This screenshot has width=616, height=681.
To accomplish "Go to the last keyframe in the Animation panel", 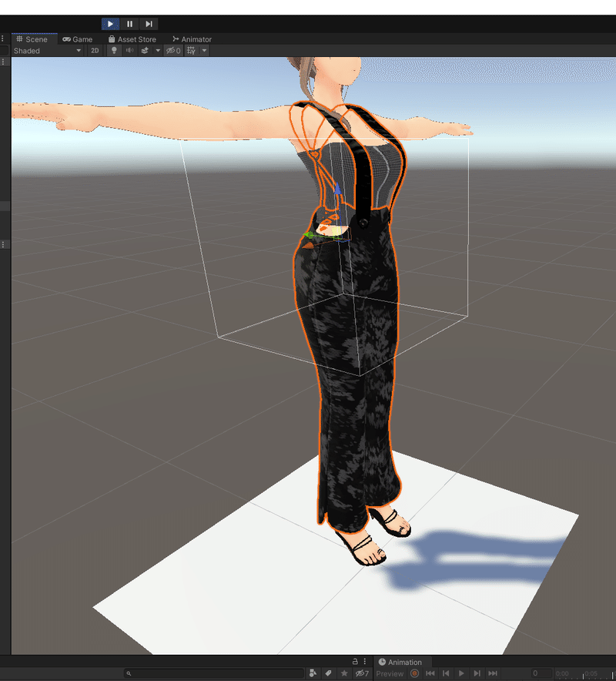I will coord(493,673).
